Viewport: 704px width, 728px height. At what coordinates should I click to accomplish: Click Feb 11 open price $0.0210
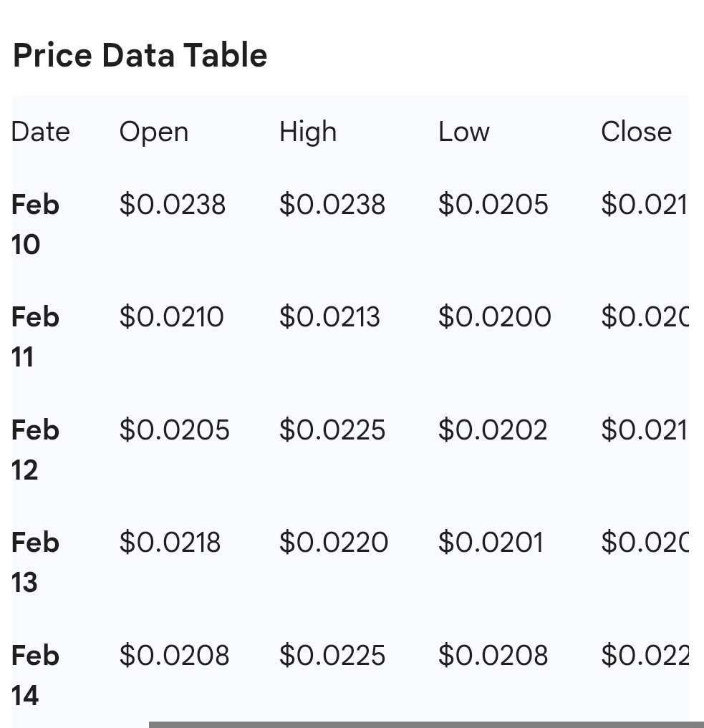point(172,316)
